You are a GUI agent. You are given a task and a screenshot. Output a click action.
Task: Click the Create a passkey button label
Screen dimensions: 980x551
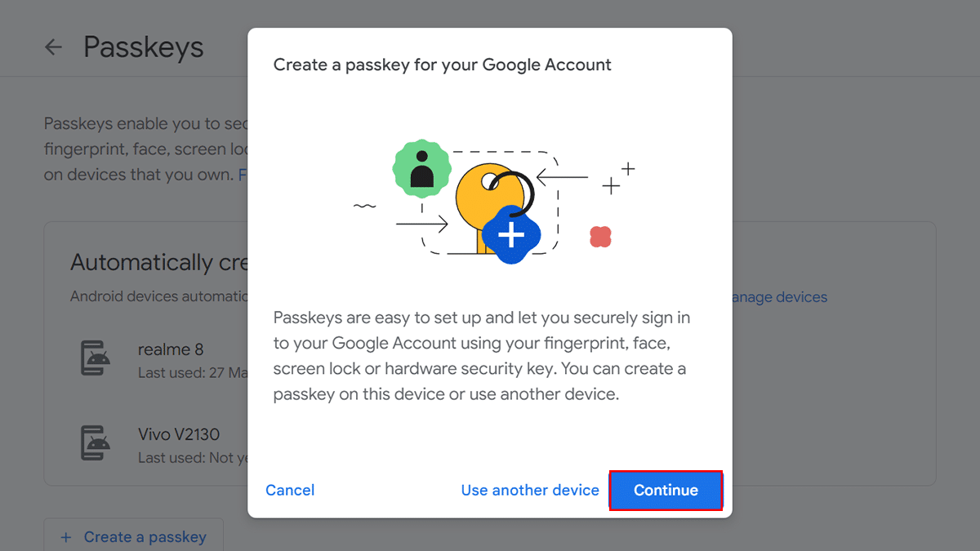click(x=145, y=537)
